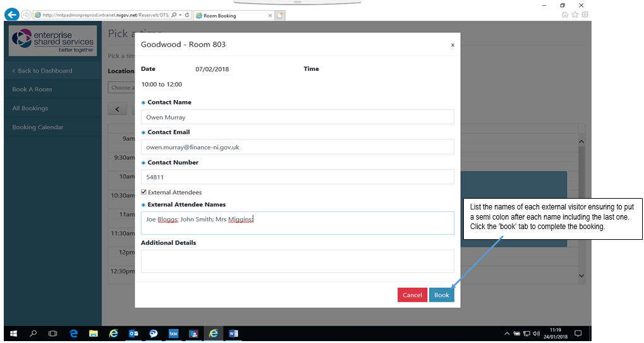The width and height of the screenshot is (644, 343).
Task: Click the browser refresh icon
Action: [188, 15]
